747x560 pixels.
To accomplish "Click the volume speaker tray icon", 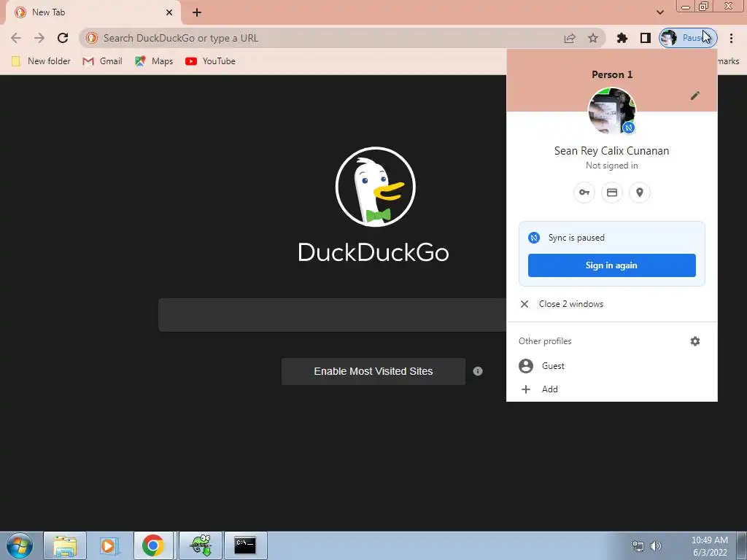I will click(x=656, y=546).
